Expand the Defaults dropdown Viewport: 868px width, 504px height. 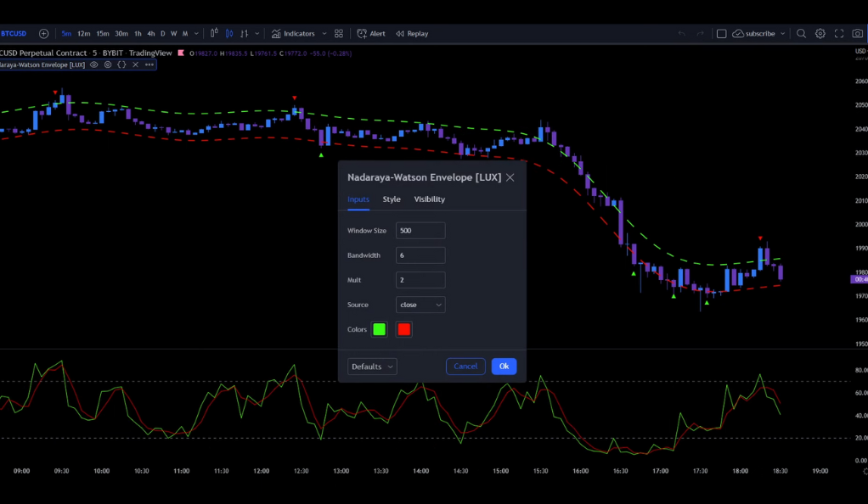point(372,367)
